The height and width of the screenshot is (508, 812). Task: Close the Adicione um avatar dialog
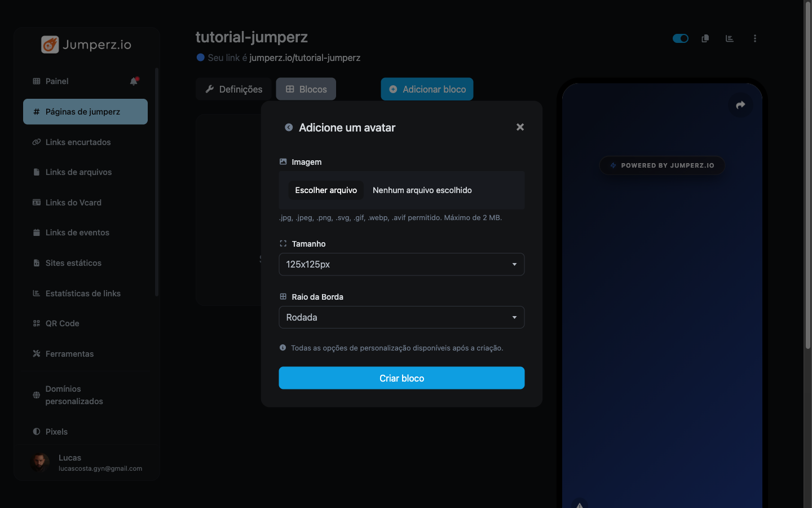coord(520,127)
